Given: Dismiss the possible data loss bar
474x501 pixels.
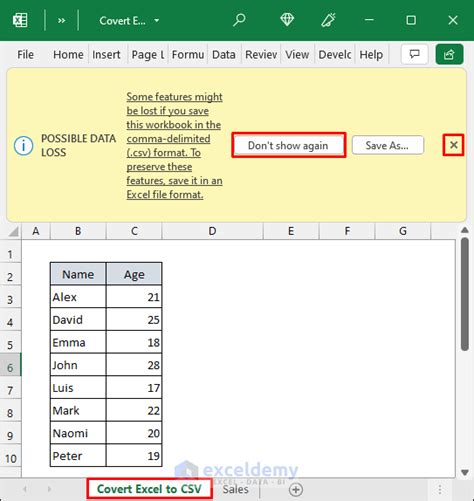Looking at the screenshot, I should tap(453, 145).
